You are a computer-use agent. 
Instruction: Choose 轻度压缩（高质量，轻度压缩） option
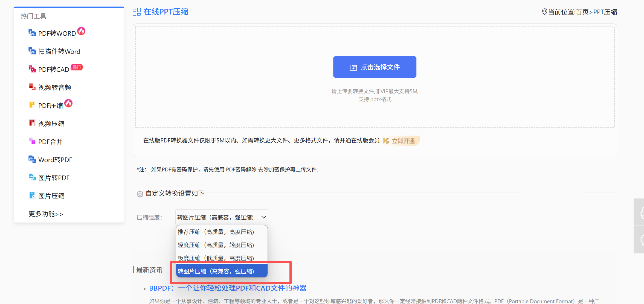coord(216,245)
